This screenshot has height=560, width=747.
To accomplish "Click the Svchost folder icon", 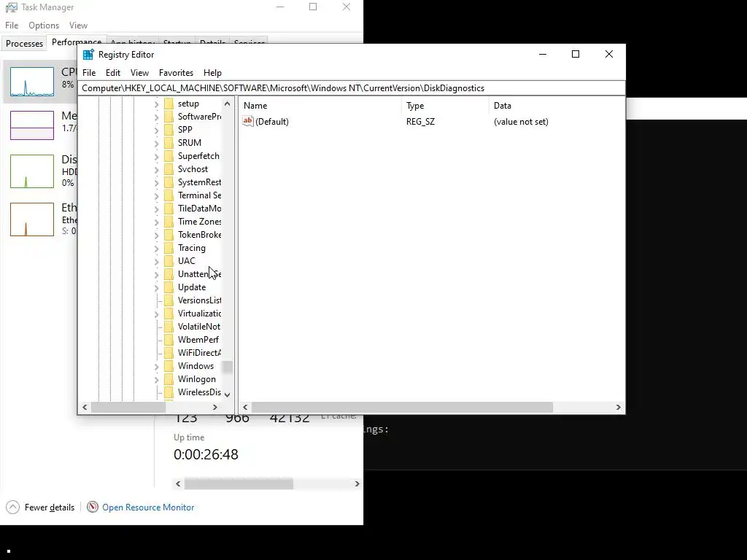I will coord(169,169).
